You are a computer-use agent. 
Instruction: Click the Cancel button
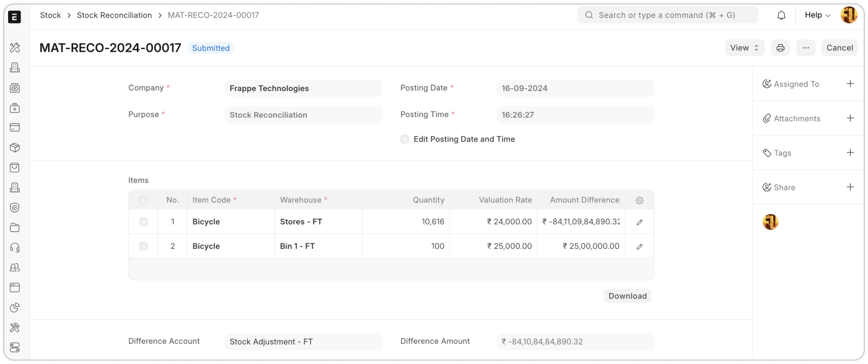(x=839, y=48)
